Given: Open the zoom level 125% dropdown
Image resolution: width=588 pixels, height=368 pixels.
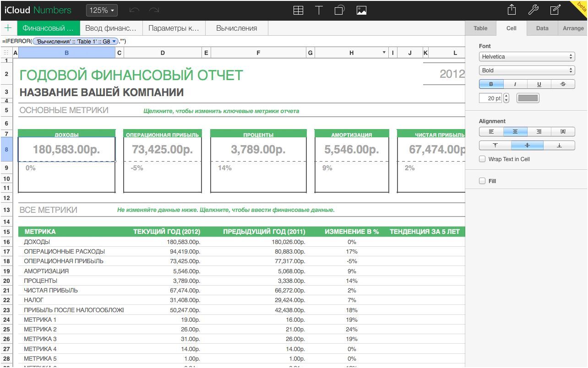Looking at the screenshot, I should (102, 10).
